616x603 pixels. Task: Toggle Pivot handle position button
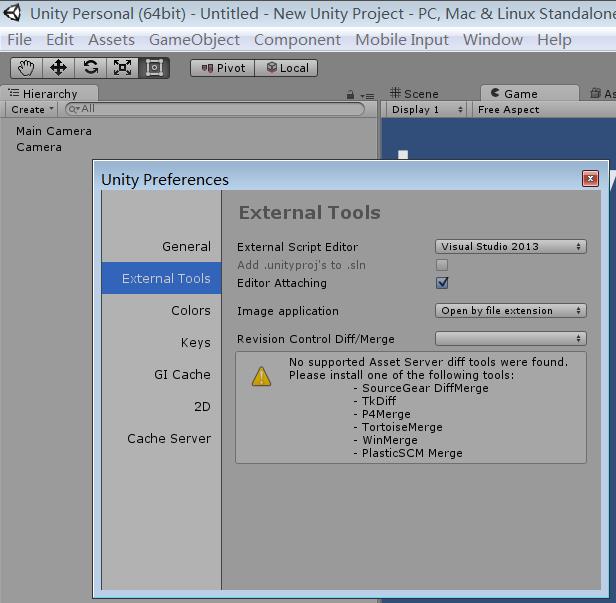pyautogui.click(x=223, y=68)
